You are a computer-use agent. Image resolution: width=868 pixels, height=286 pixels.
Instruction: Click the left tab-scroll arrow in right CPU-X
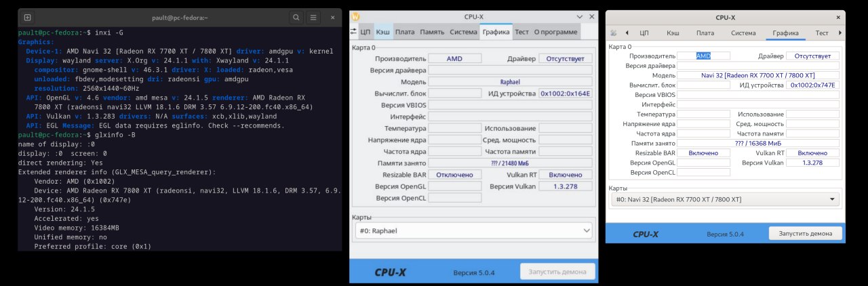[x=627, y=33]
